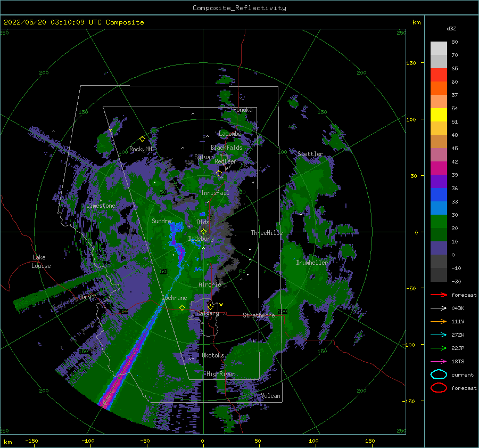Image resolution: width=479 pixels, height=448 pixels.
Task: Click the red forecast arrow in legend
Action: tap(439, 295)
